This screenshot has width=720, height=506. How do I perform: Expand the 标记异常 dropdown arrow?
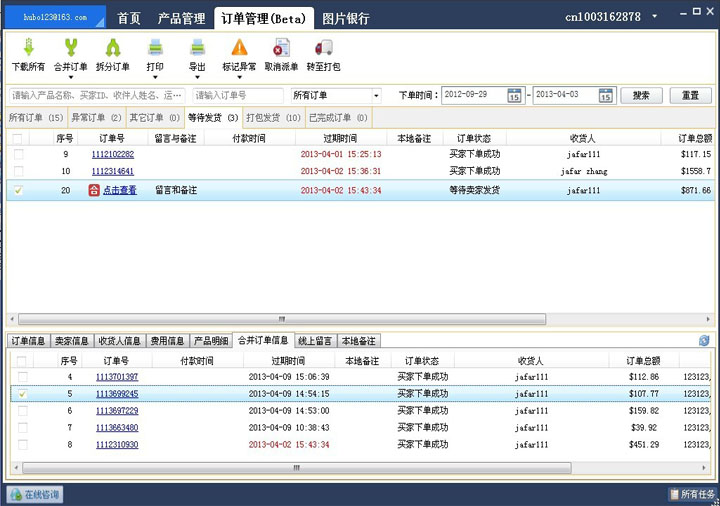pos(239,77)
